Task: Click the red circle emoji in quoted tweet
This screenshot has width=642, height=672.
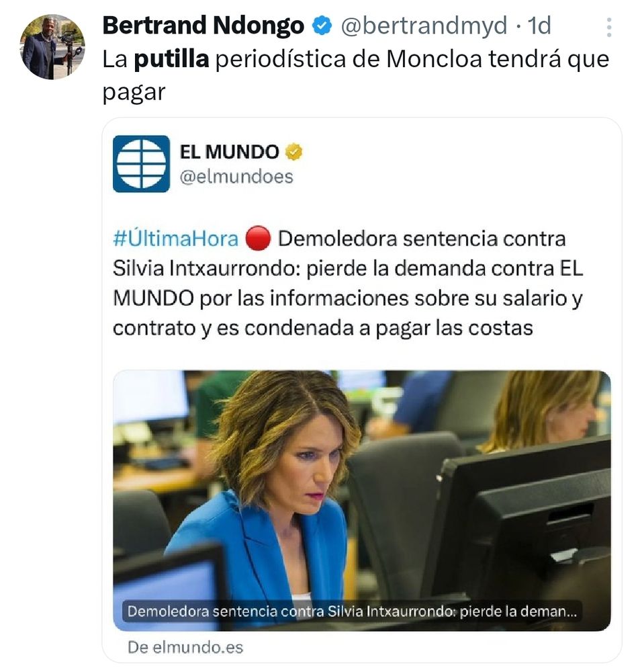Action: point(258,239)
